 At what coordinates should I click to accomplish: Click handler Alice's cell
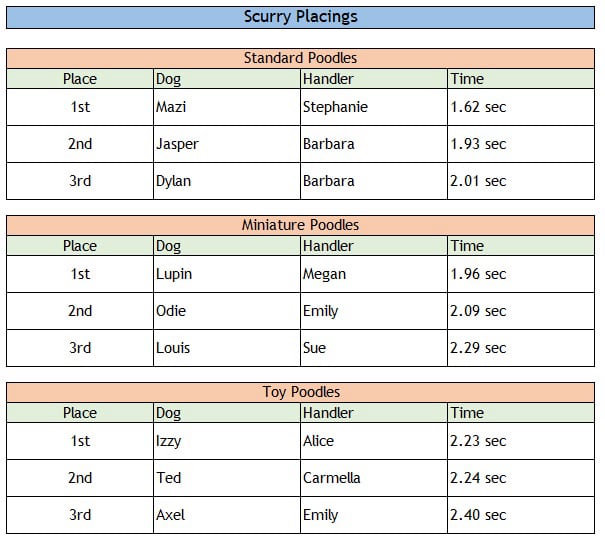pyautogui.click(x=373, y=441)
